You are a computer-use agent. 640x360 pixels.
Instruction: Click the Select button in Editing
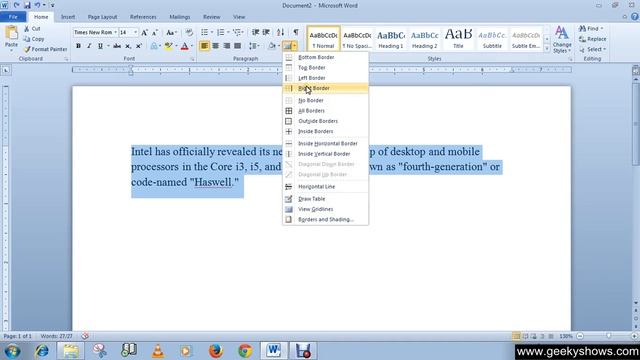(593, 49)
